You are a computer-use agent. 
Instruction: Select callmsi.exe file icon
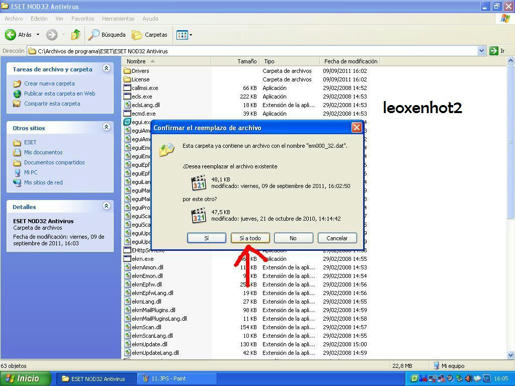[x=127, y=88]
